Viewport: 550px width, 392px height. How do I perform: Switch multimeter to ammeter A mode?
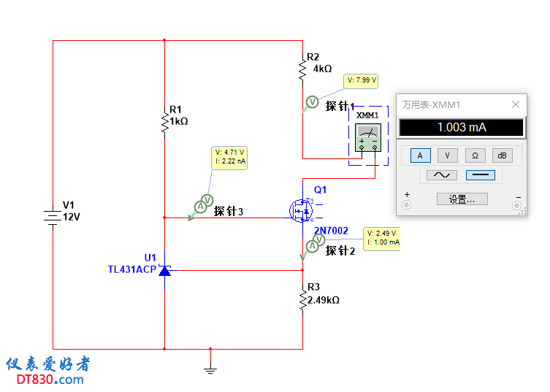pyautogui.click(x=419, y=155)
